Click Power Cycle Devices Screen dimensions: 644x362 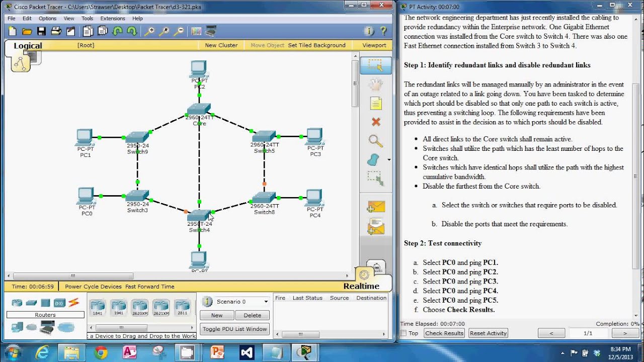point(93,287)
